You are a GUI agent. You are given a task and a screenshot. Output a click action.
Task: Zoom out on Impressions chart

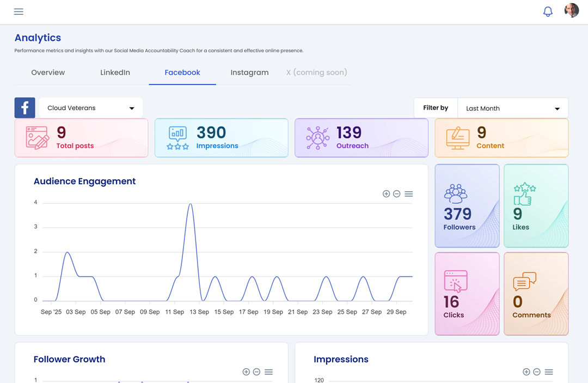[537, 372]
